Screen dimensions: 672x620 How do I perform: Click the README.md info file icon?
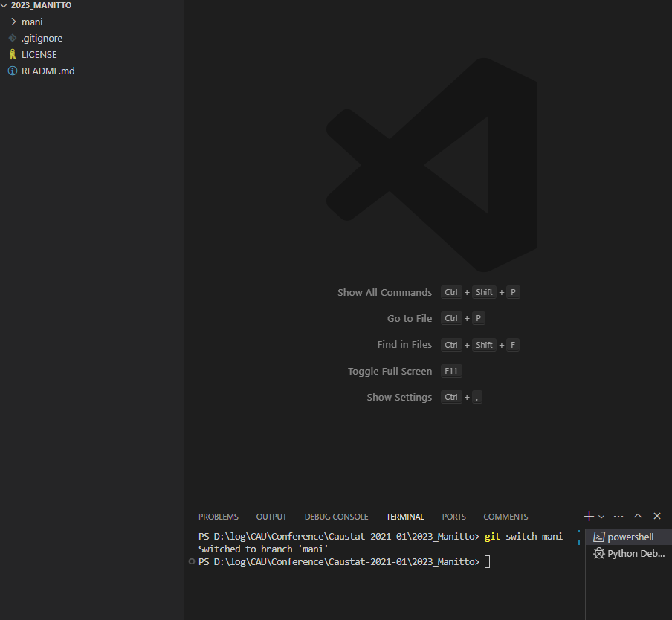[13, 71]
